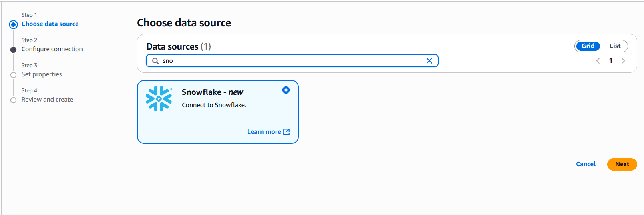644x215 pixels.
Task: Click Set properties step
Action: [42, 74]
